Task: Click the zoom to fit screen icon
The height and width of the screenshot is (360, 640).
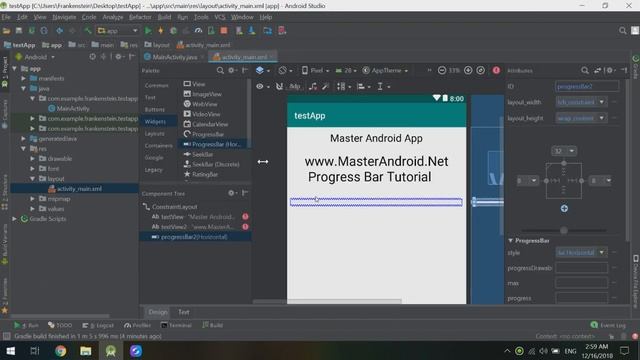Action: (481, 70)
